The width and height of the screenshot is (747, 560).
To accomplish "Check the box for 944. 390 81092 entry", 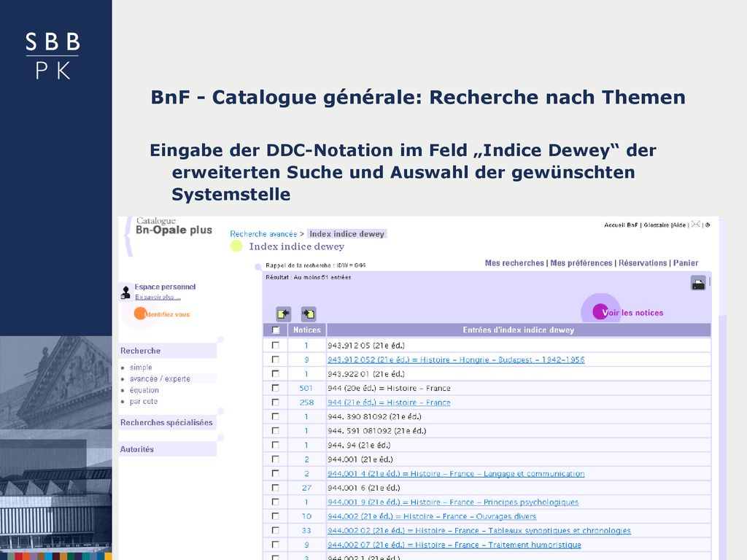I will 275,416.
